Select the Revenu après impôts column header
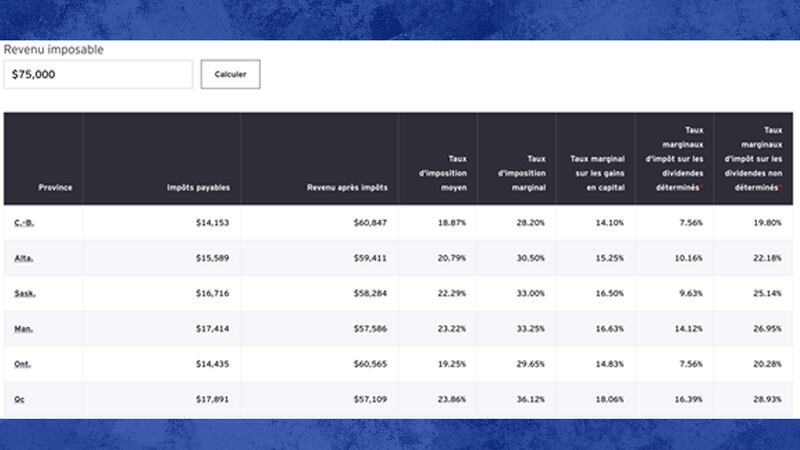The image size is (800, 450). (x=346, y=187)
